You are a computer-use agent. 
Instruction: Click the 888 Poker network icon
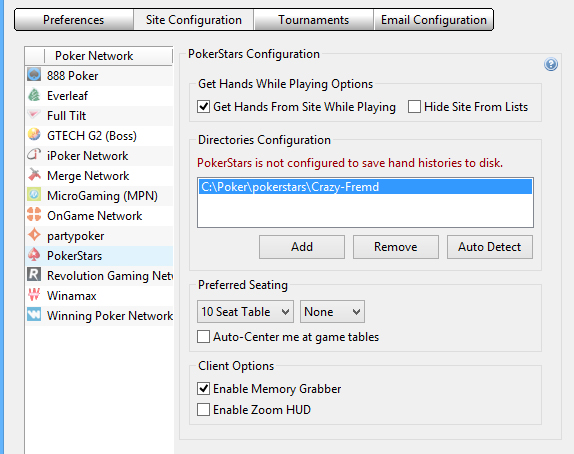[x=34, y=74]
